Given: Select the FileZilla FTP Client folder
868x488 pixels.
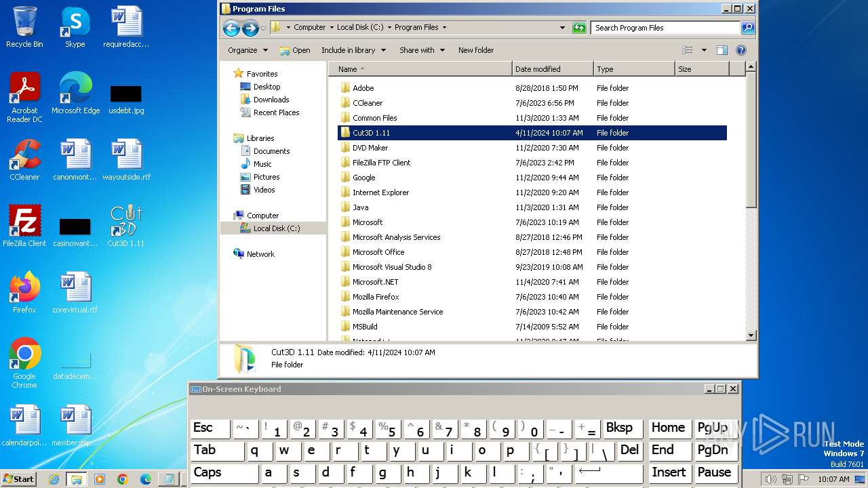Looking at the screenshot, I should [x=381, y=163].
